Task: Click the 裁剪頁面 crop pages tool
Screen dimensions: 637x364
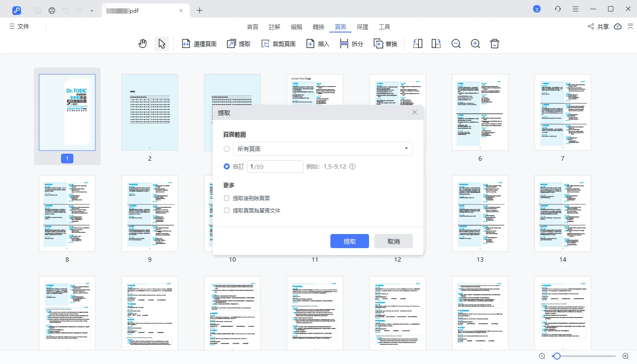Action: point(279,43)
